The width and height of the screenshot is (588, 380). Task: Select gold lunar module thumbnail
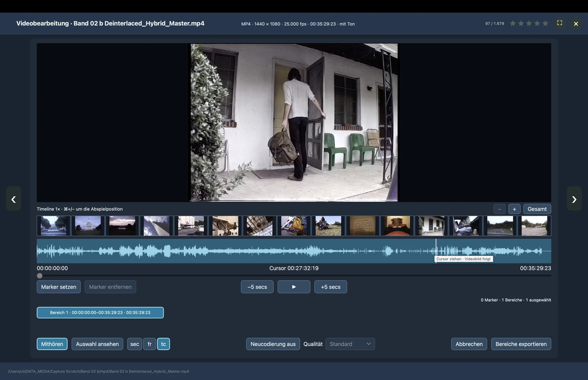pyautogui.click(x=294, y=226)
